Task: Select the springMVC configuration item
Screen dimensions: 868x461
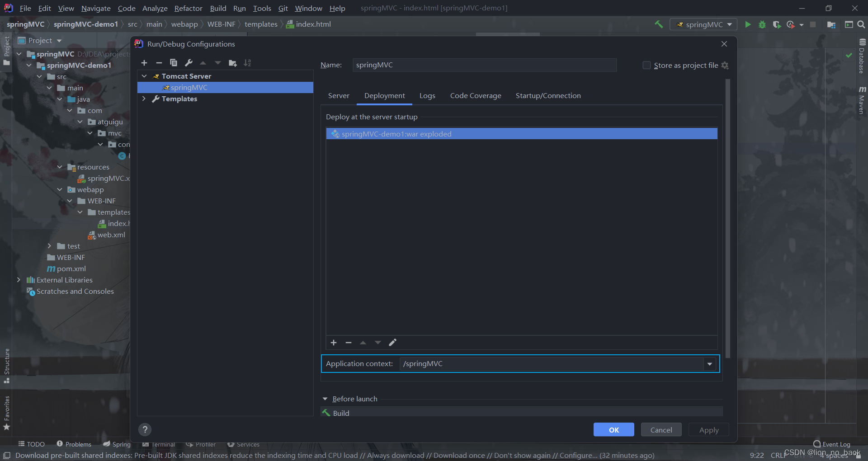Action: point(225,87)
